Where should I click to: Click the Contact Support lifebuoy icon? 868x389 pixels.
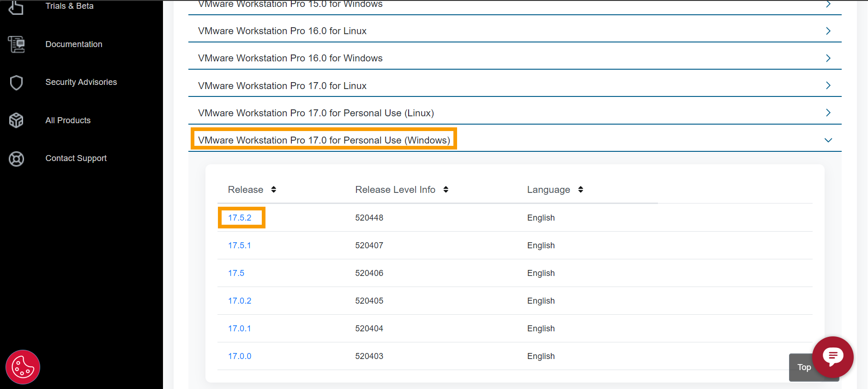point(16,159)
